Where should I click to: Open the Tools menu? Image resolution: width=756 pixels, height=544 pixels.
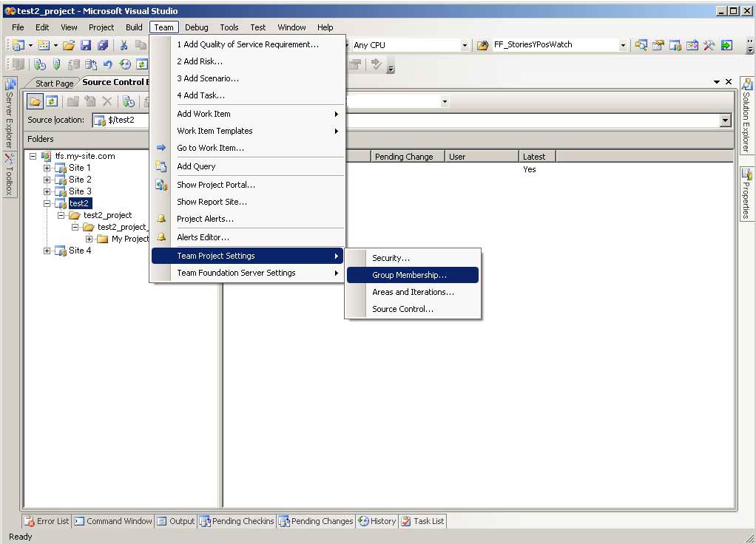click(229, 27)
